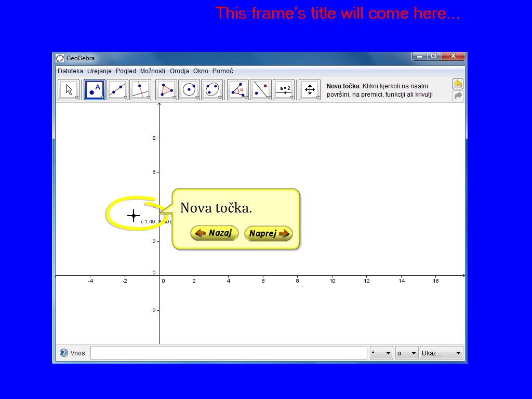Close the GeoGebra window

click(x=453, y=56)
